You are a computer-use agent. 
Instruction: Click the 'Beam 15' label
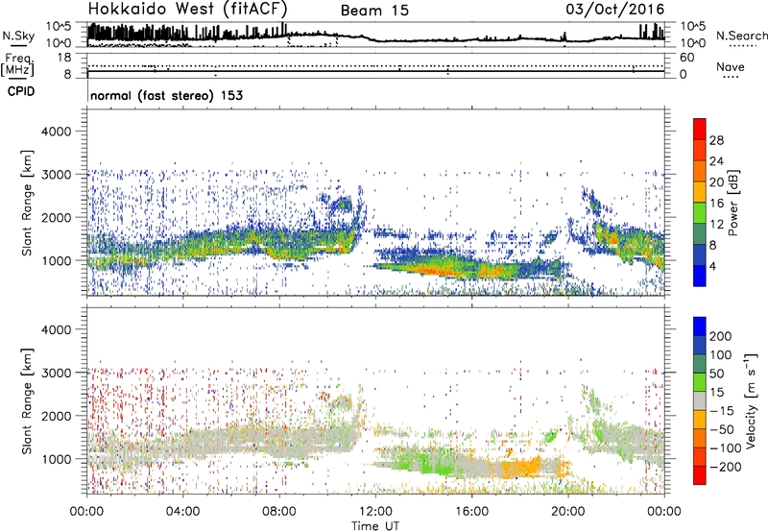coord(374,11)
